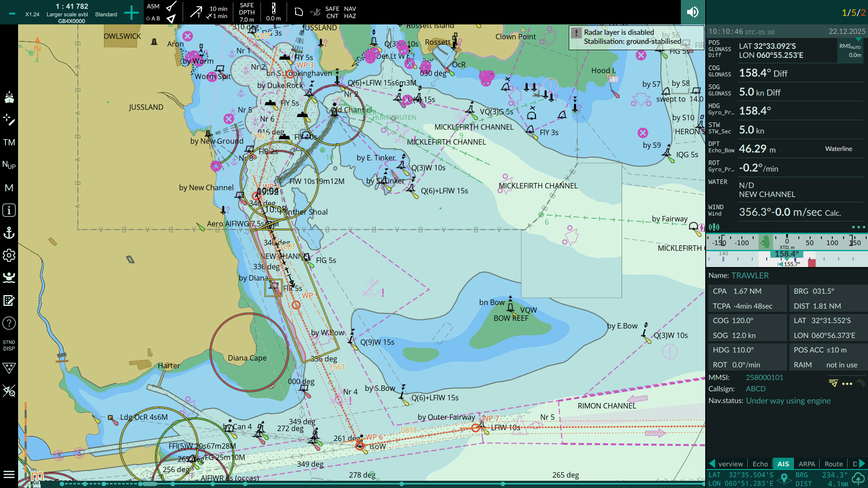Open settings gear in left sidebar
The height and width of the screenshot is (488, 868).
(x=9, y=255)
